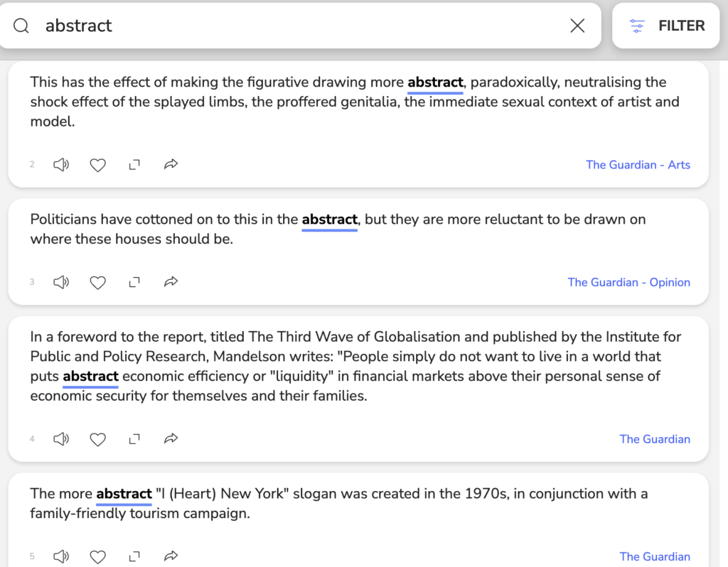Click the search magnifier icon
Viewport: 728px width, 567px height.
point(21,26)
